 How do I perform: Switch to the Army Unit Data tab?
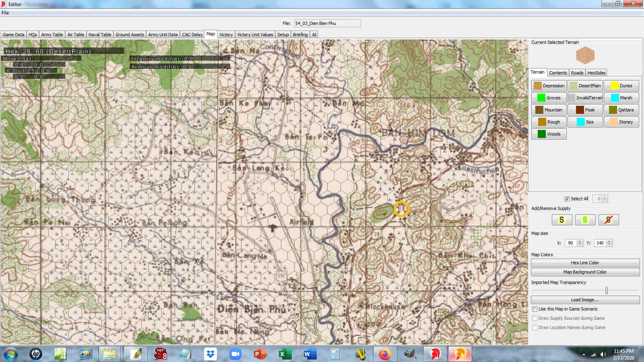163,35
